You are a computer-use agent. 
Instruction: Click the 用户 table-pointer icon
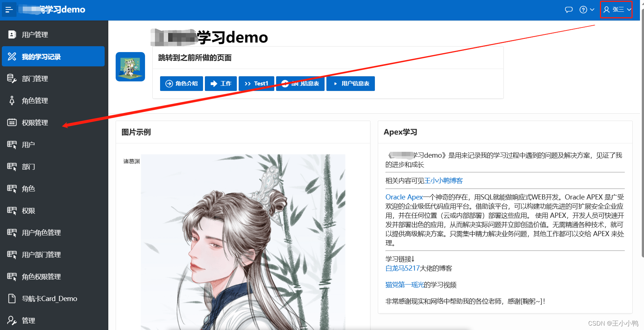click(12, 144)
